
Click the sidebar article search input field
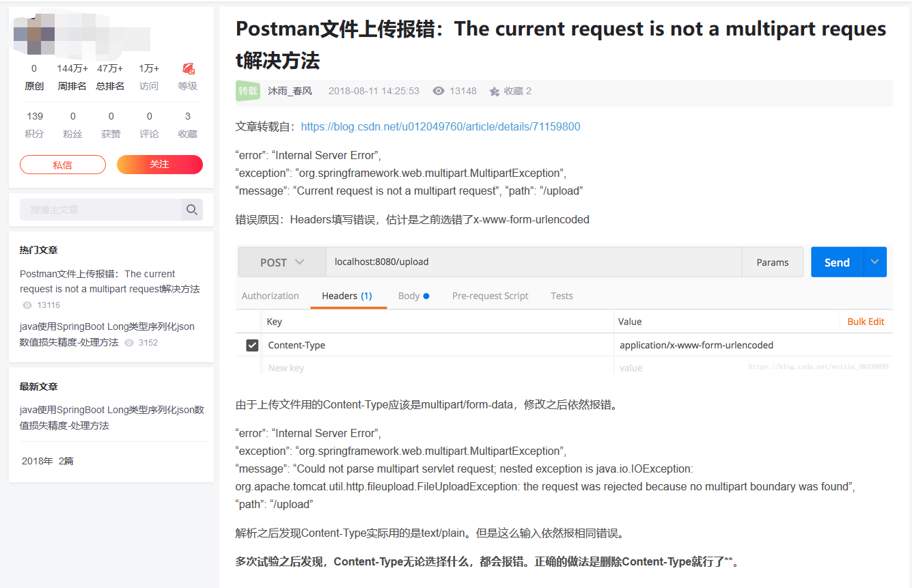click(x=100, y=210)
